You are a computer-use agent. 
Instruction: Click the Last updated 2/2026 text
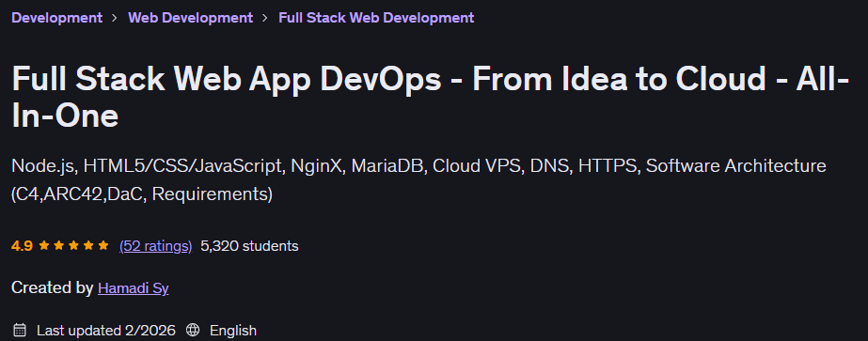click(x=106, y=331)
